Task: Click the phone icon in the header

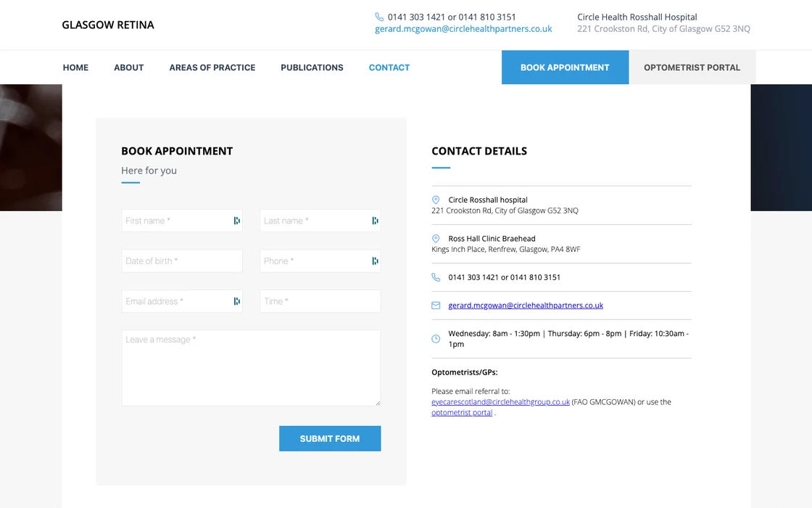Action: pos(379,17)
